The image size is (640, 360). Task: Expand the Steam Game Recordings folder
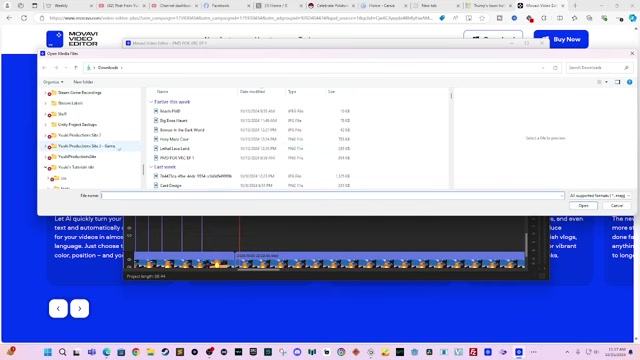45,93
